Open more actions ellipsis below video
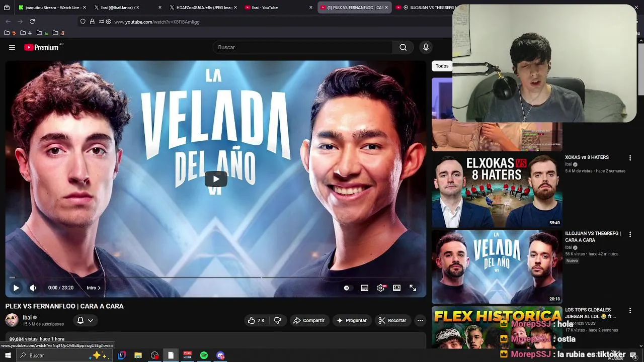 point(420,320)
